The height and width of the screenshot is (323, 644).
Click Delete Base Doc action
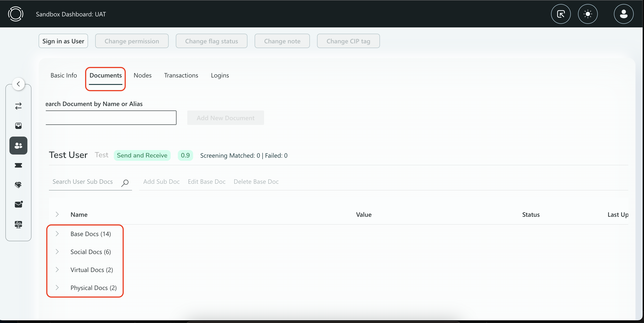(256, 182)
